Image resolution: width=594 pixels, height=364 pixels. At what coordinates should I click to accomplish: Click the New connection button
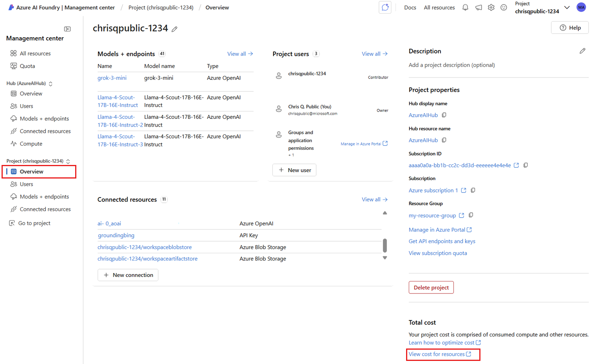point(128,275)
